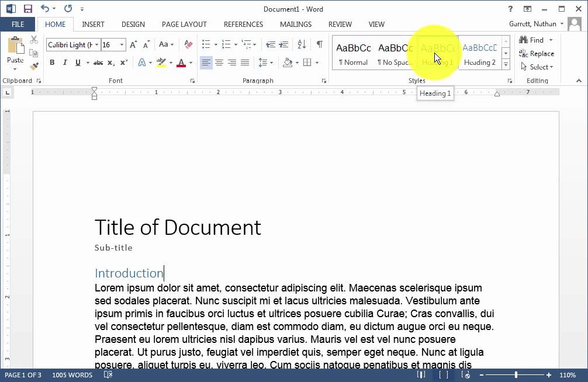
Task: Repeat the last action with the redo icon
Action: pyautogui.click(x=68, y=8)
